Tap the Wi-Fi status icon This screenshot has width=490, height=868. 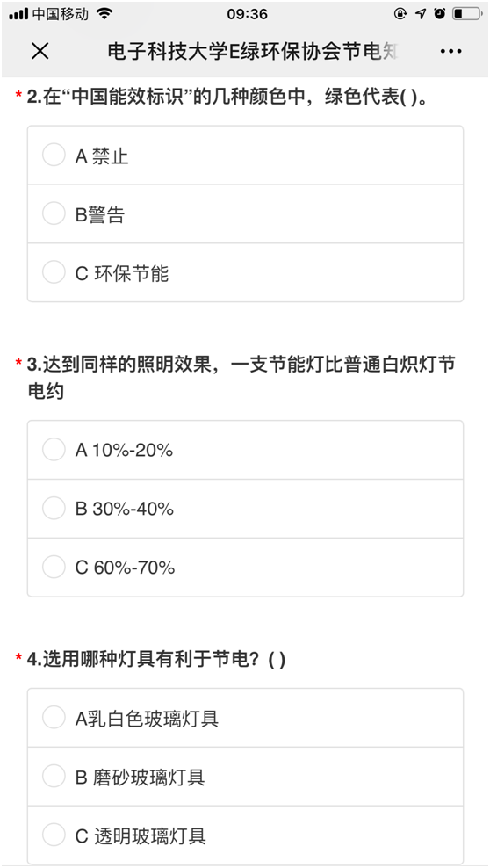pyautogui.click(x=104, y=14)
